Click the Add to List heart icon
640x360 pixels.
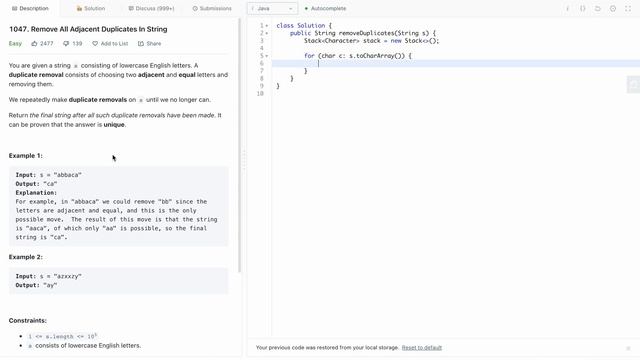pyautogui.click(x=95, y=44)
